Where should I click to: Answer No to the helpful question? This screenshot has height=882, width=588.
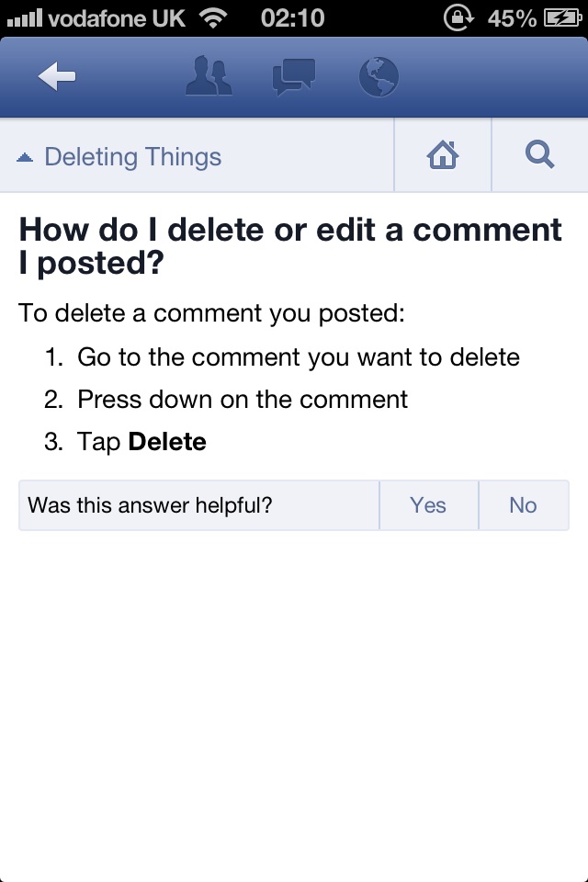524,505
